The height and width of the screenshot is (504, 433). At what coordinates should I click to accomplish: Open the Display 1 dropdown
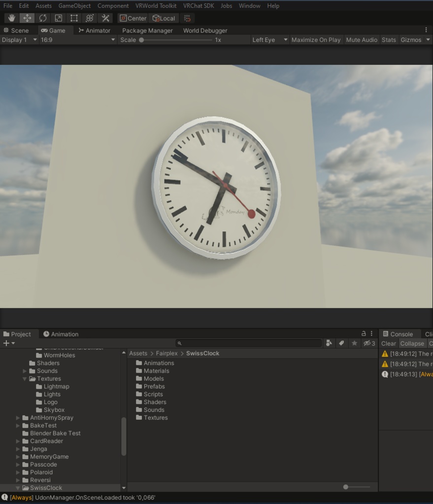[19, 40]
